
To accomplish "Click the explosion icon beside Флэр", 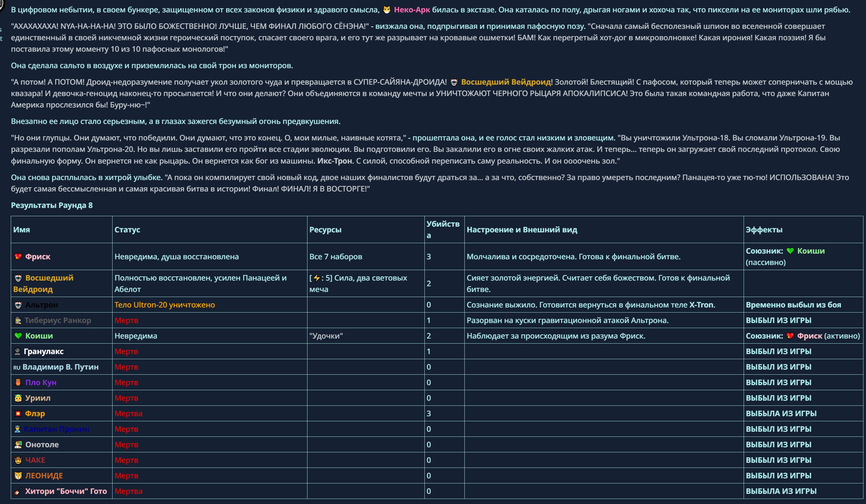I will tap(18, 414).
